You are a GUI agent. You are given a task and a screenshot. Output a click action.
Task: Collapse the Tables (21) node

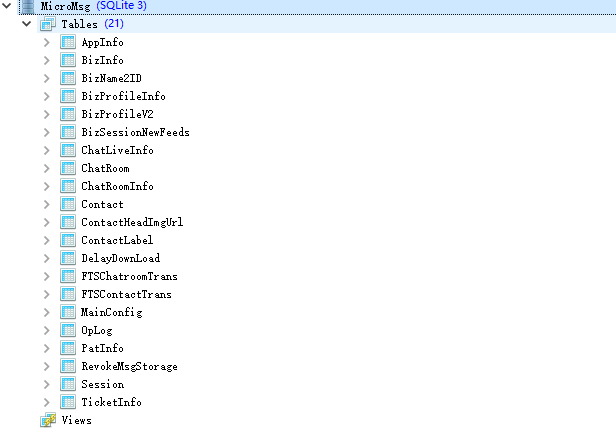click(26, 24)
